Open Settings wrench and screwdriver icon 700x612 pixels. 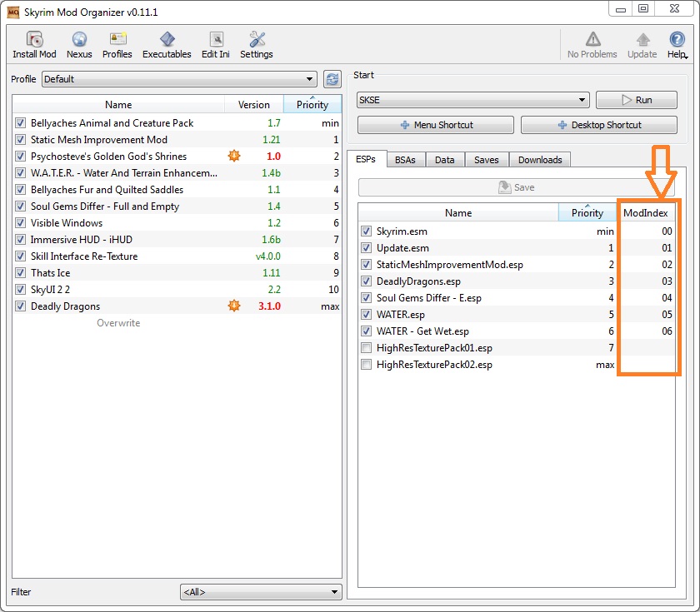(x=257, y=40)
